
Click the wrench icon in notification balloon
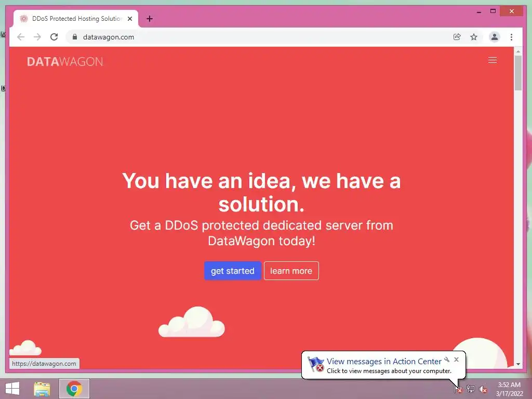click(x=447, y=360)
